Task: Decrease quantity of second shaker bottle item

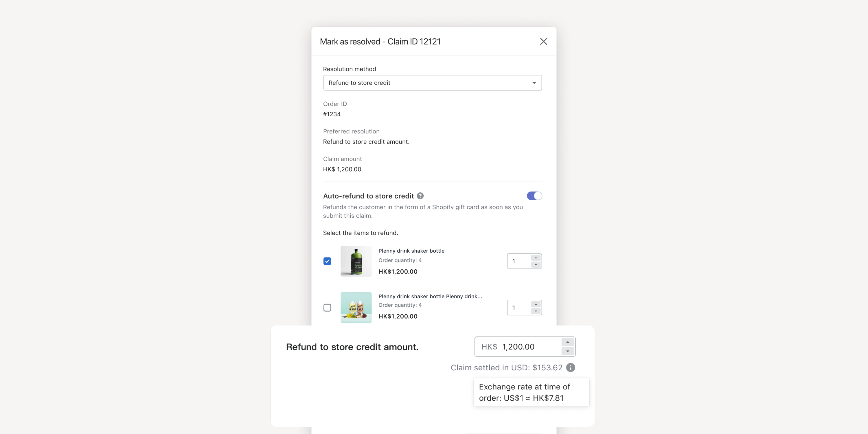Action: (x=536, y=311)
